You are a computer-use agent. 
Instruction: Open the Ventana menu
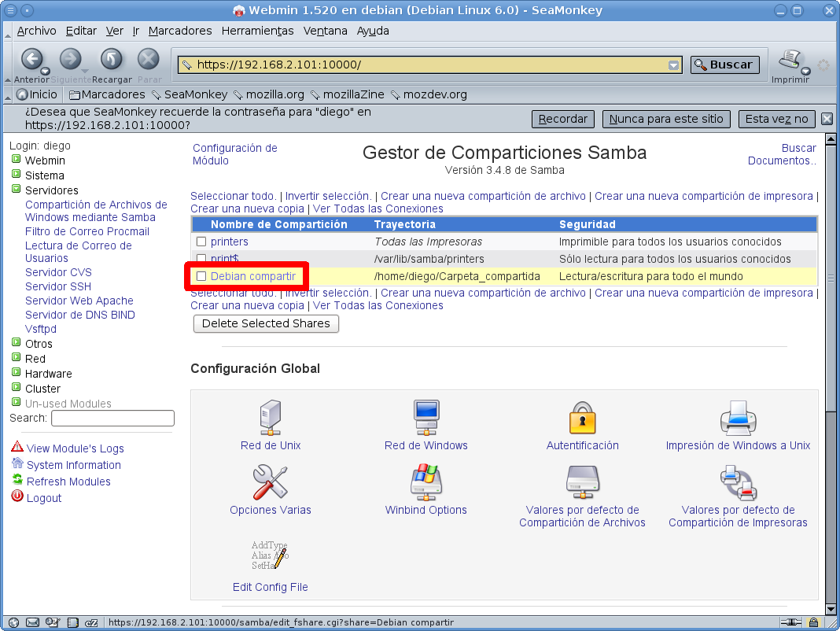click(325, 31)
